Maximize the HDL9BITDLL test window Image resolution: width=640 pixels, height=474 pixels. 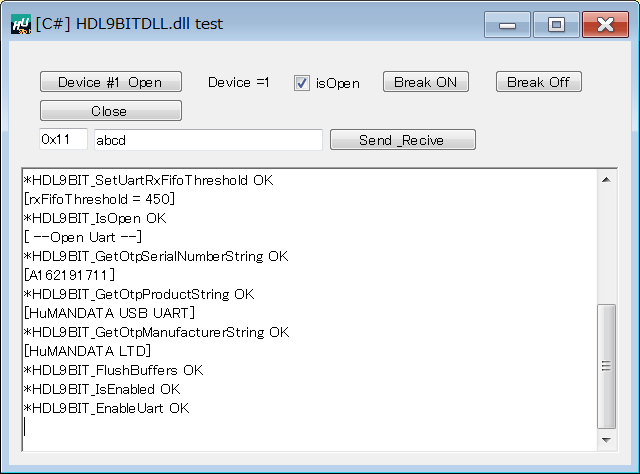556,25
